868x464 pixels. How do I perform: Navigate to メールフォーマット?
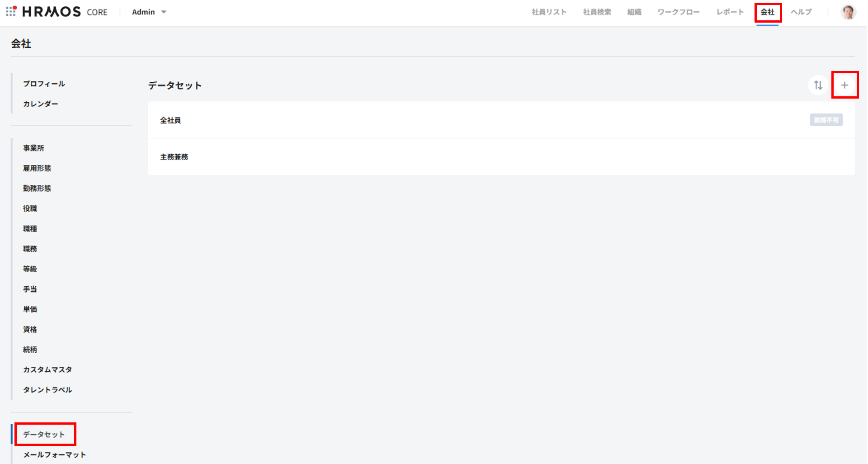[x=54, y=455]
